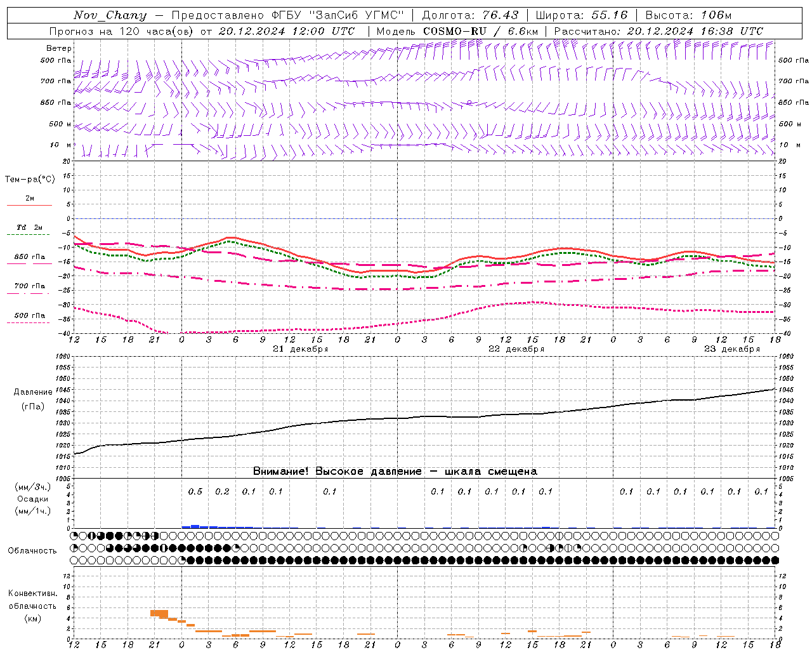Click the '(мм/3ч.)' precipitation unit label
812x650 pixels.
[33, 487]
